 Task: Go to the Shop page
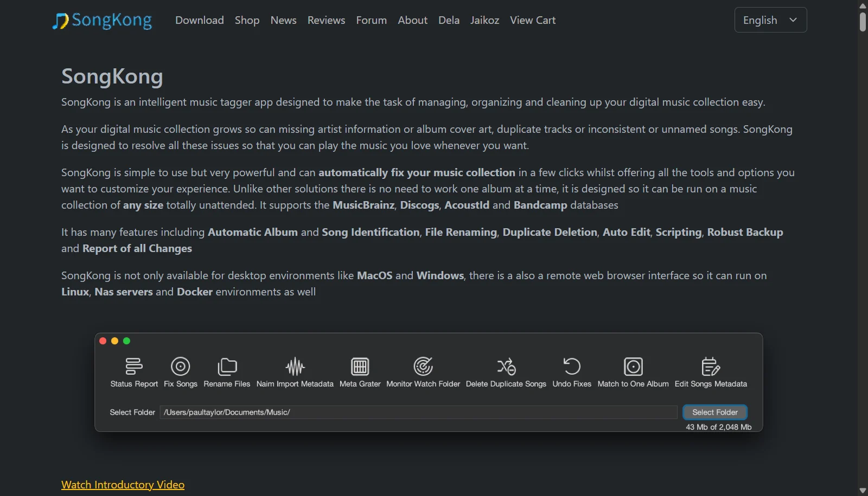(x=247, y=20)
